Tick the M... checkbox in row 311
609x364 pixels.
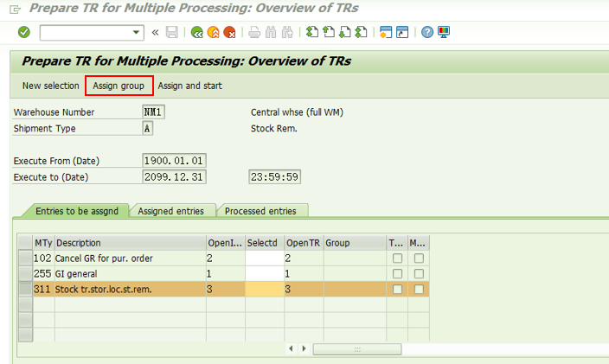[x=419, y=289]
